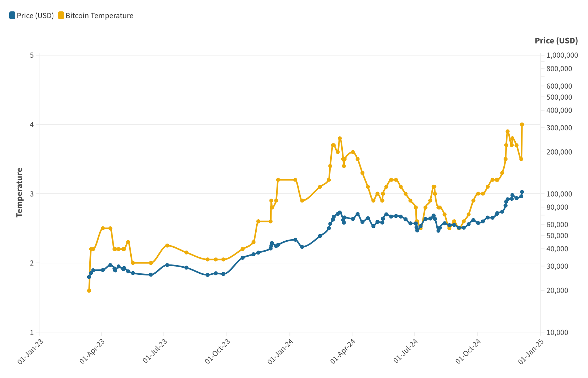Click the temperature axis tick label 5
This screenshot has width=588, height=378.
tap(32, 55)
